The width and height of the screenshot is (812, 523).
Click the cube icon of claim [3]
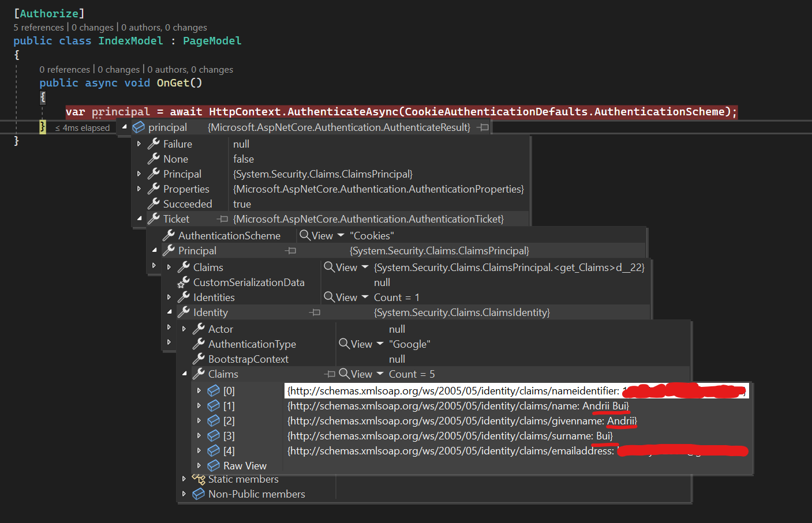point(214,435)
